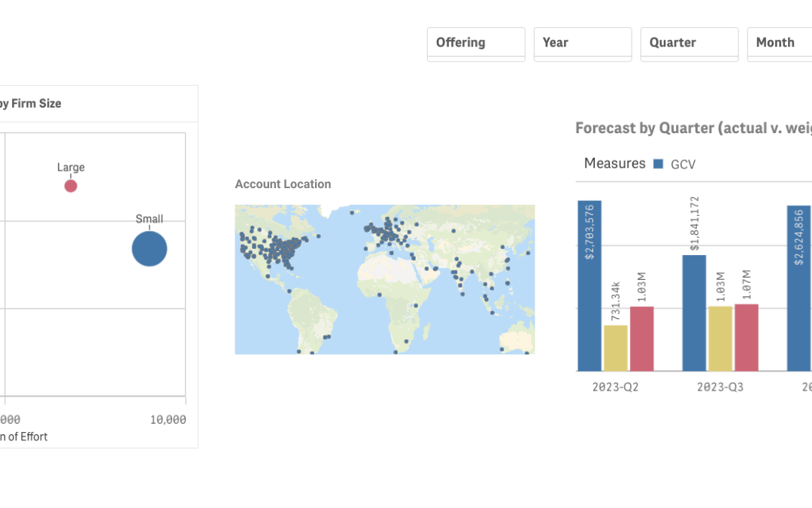The height and width of the screenshot is (508, 812).
Task: Open the Offering filter dropdown
Action: tap(476, 44)
